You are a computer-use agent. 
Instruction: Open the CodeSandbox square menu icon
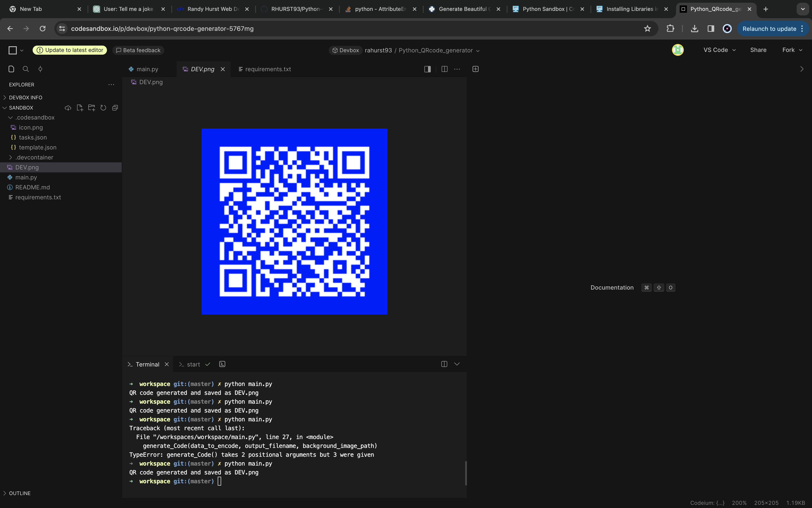point(13,50)
